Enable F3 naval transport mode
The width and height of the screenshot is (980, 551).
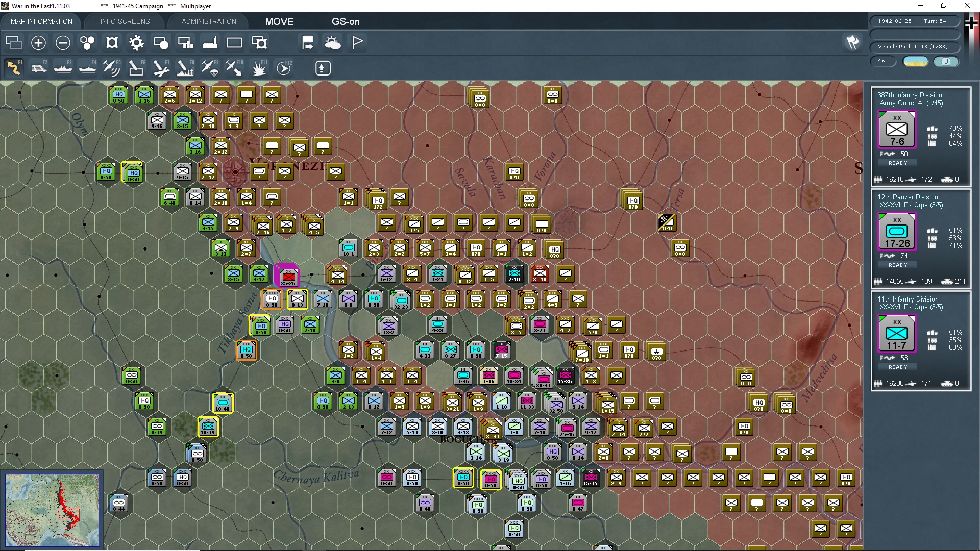[x=63, y=68]
